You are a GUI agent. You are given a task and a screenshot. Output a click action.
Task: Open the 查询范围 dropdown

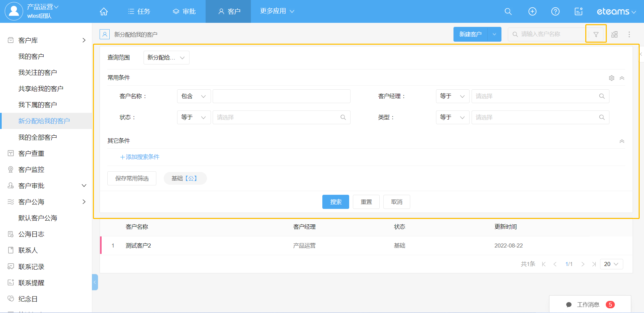166,57
